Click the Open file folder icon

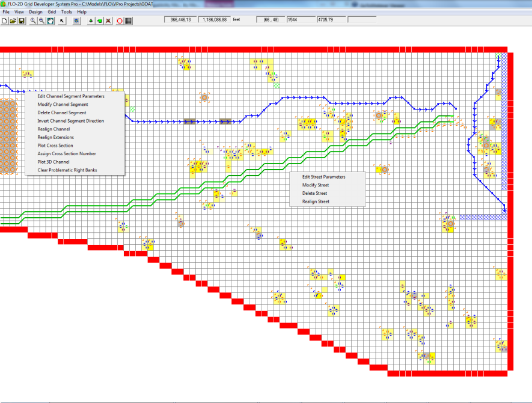click(13, 20)
